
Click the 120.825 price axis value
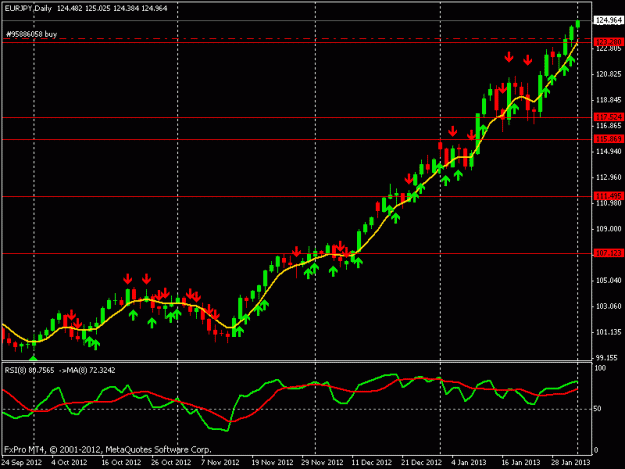click(608, 74)
